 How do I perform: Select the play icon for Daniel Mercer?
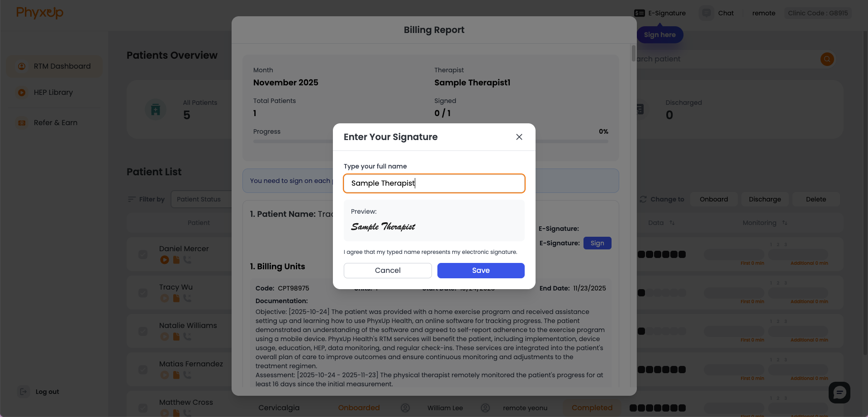(165, 260)
